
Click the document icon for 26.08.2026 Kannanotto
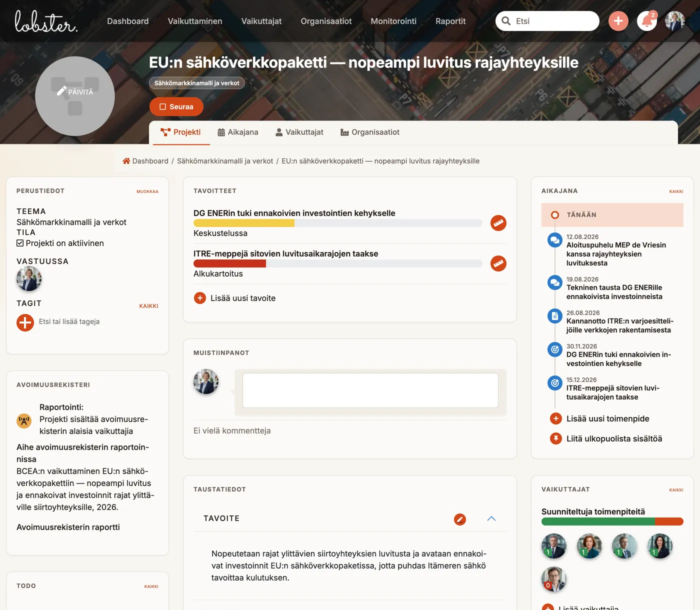[x=554, y=316]
